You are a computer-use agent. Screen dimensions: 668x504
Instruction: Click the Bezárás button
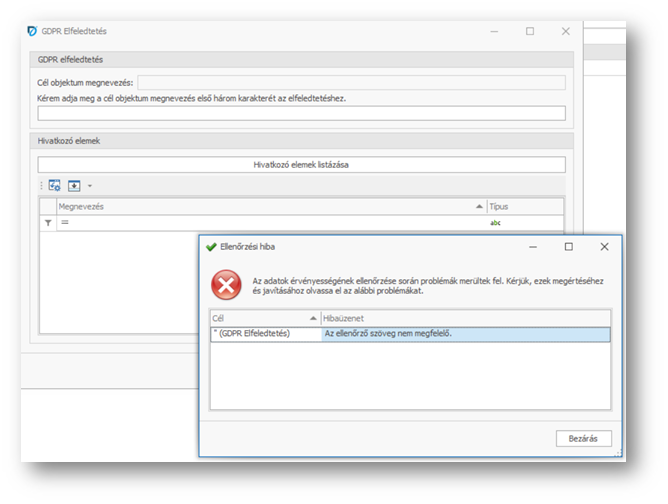click(x=583, y=438)
